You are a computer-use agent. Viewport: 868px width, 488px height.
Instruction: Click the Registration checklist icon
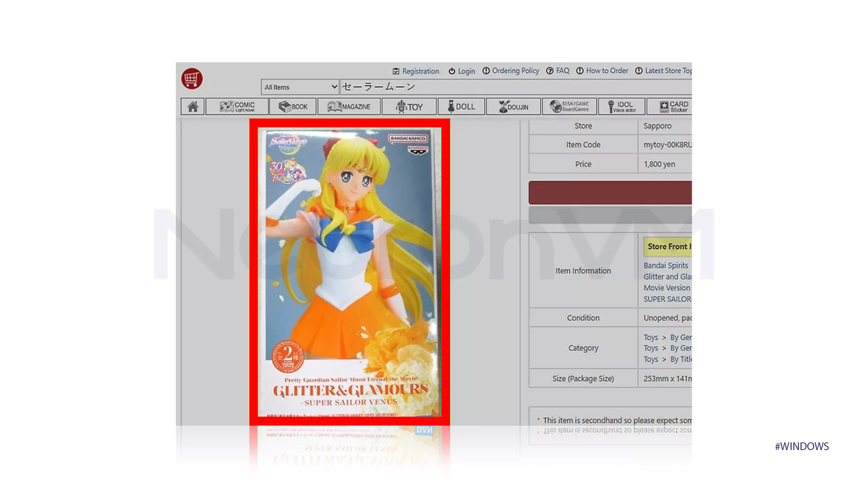tap(396, 71)
